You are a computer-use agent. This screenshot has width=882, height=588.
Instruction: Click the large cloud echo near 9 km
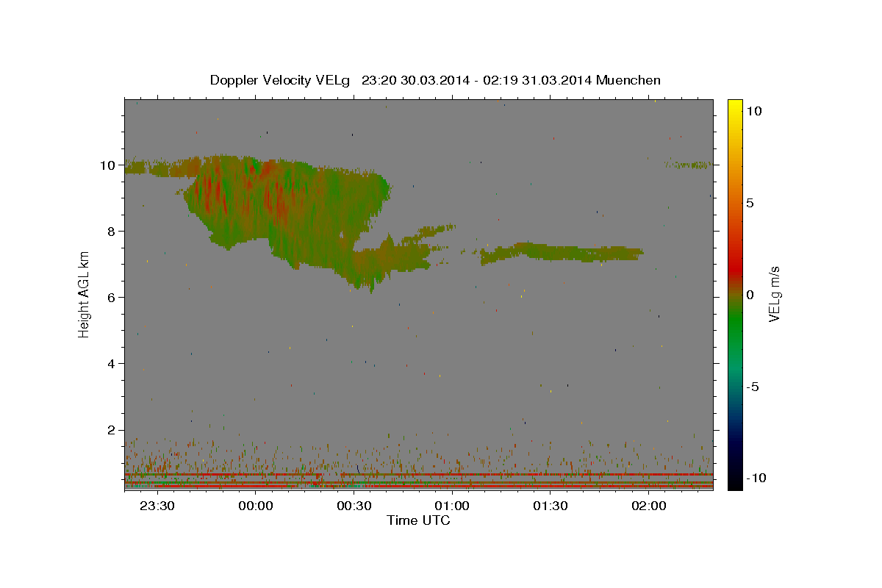tap(287, 213)
